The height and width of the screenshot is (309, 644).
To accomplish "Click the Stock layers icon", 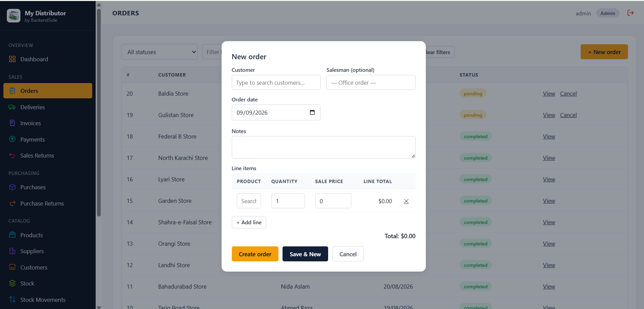I will (12, 283).
